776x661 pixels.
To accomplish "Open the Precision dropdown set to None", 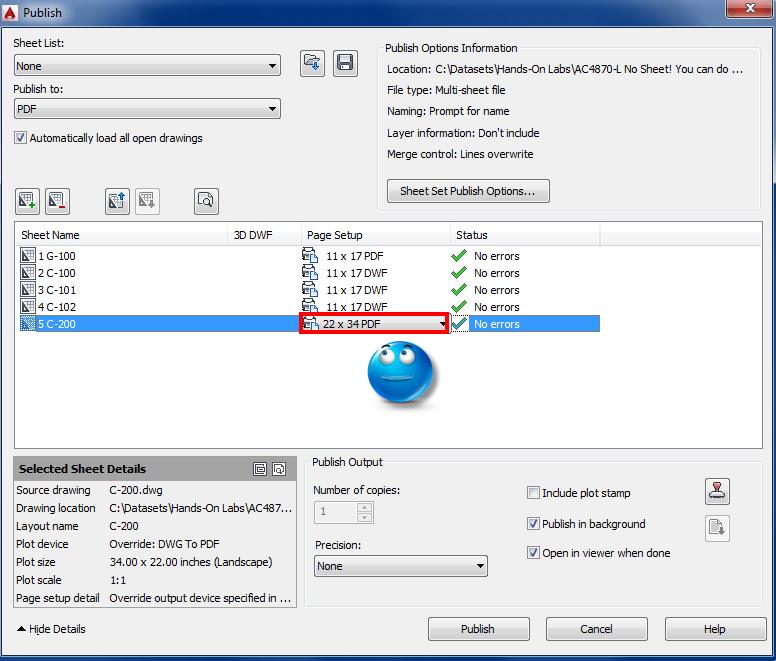I will click(x=400, y=566).
